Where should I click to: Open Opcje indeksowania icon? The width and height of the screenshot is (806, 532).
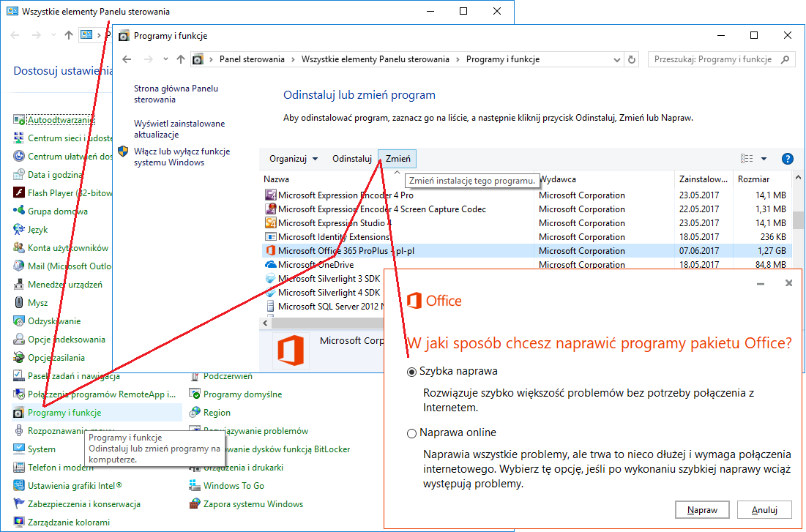coord(19,340)
